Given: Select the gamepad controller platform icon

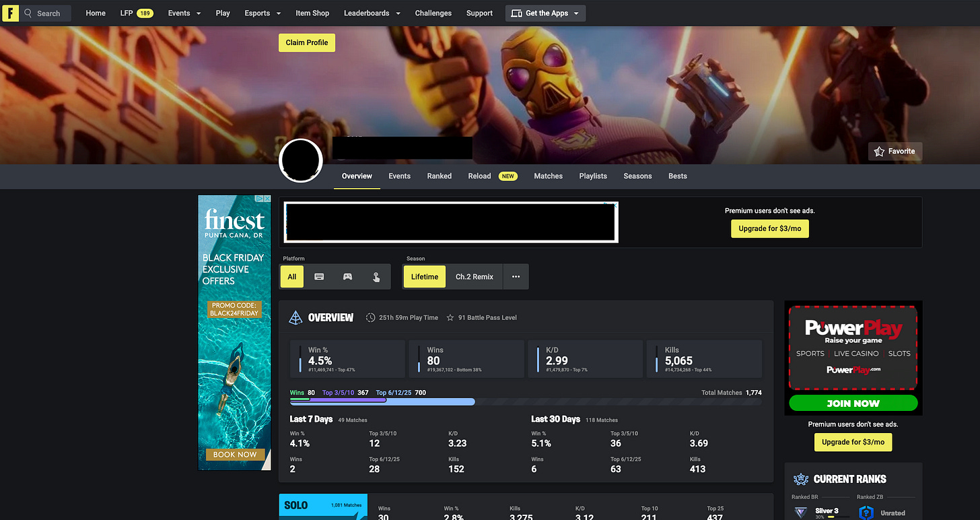Looking at the screenshot, I should click(347, 277).
